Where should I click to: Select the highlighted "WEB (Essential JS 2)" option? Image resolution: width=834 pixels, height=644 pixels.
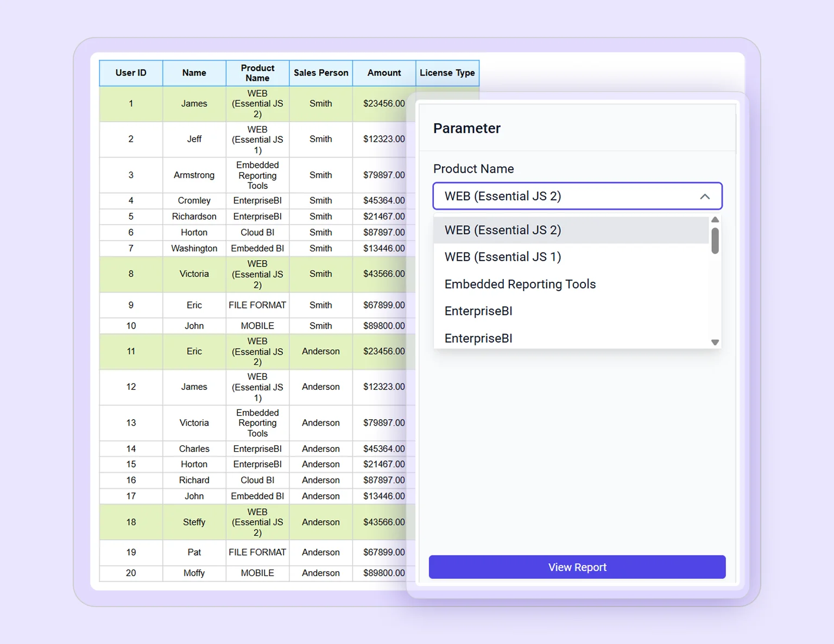pyautogui.click(x=502, y=230)
